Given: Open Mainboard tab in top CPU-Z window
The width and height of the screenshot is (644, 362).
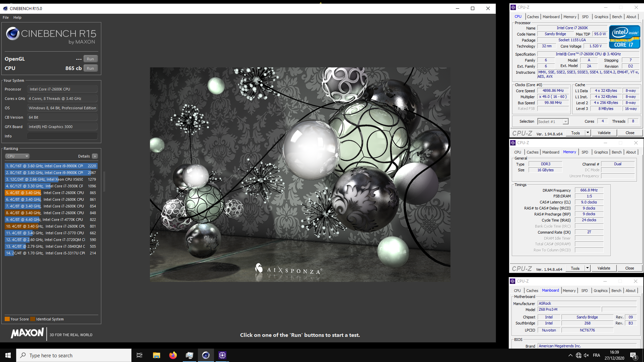Looking at the screenshot, I should coord(551,17).
